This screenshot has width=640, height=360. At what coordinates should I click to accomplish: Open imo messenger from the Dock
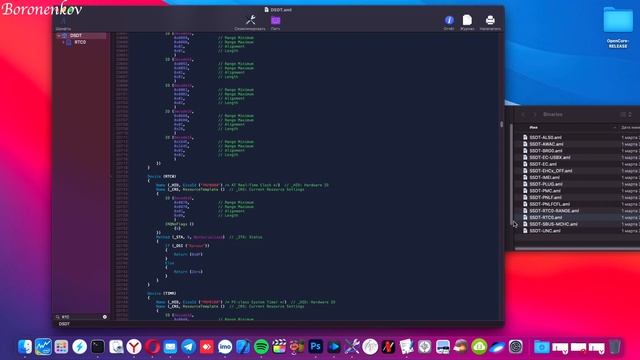click(225, 347)
